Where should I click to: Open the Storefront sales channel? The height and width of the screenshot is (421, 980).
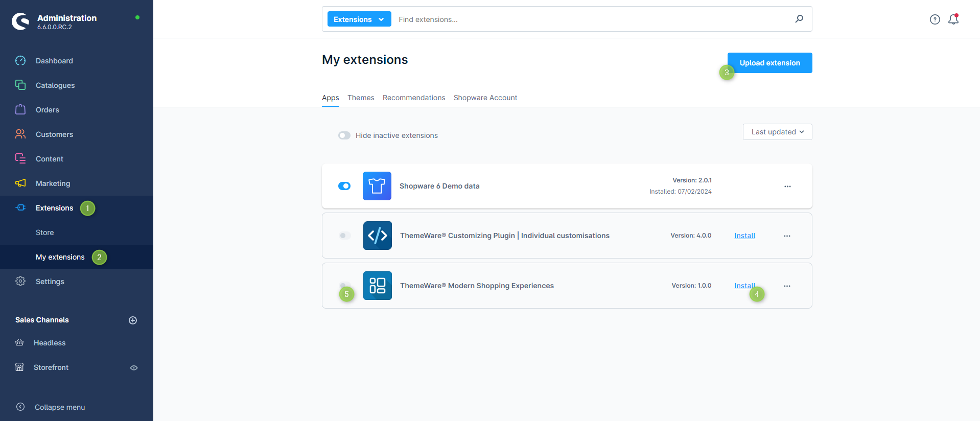pyautogui.click(x=51, y=367)
